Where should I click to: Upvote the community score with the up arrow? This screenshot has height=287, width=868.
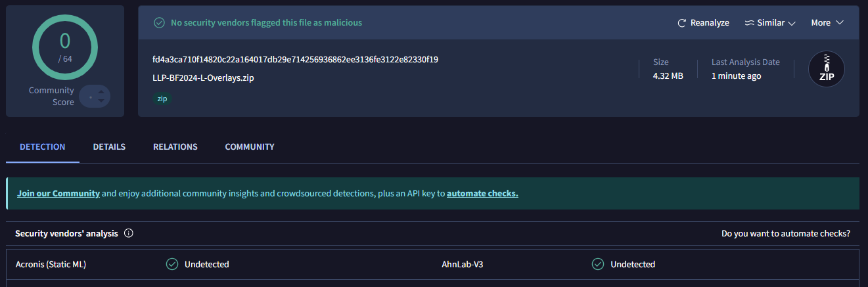point(101,92)
